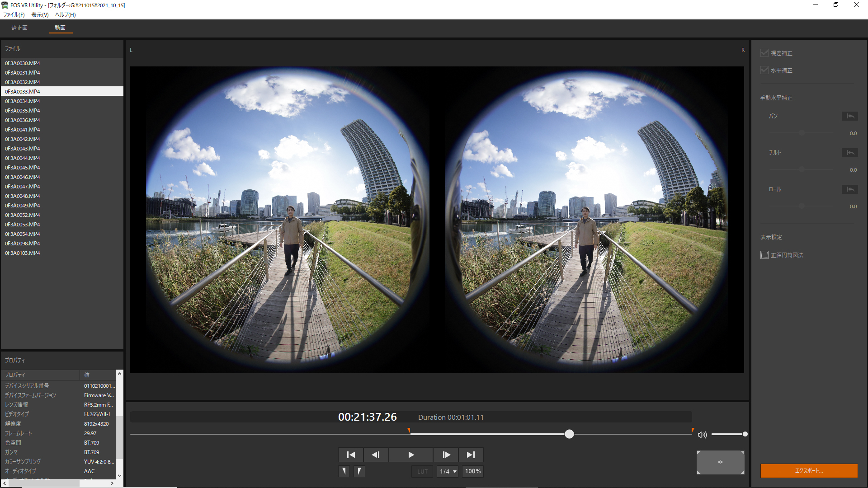Set the in-point marker

[344, 471]
